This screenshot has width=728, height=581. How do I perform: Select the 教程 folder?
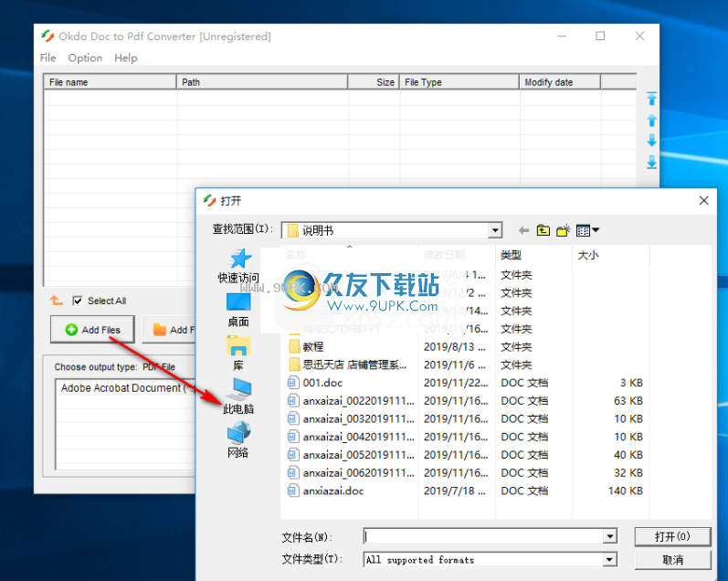pyautogui.click(x=313, y=346)
